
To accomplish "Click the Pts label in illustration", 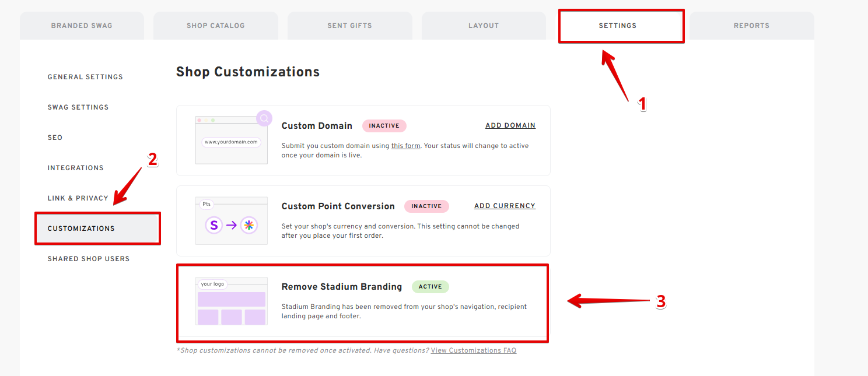I will tap(206, 204).
